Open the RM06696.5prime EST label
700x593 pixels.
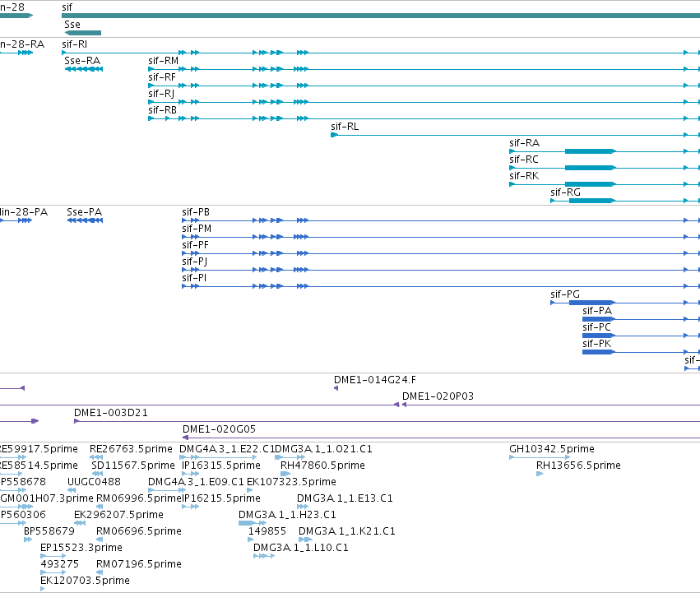click(x=139, y=532)
